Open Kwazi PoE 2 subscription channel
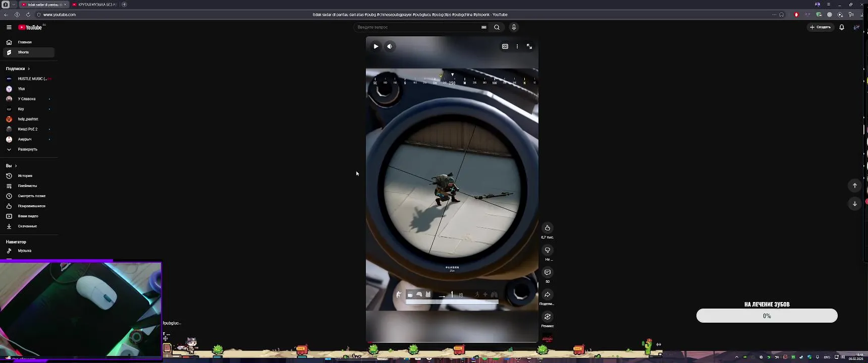Viewport: 868px width, 363px height. 29,129
